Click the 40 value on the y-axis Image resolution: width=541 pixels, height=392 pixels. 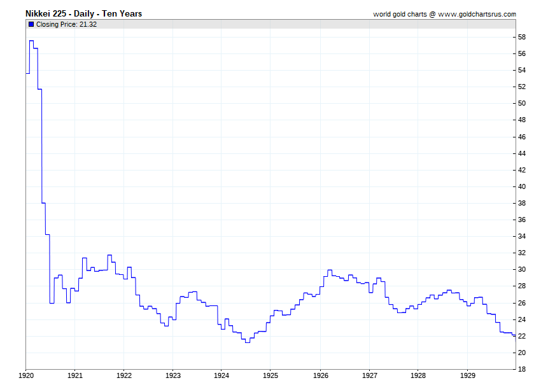pyautogui.click(x=522, y=186)
